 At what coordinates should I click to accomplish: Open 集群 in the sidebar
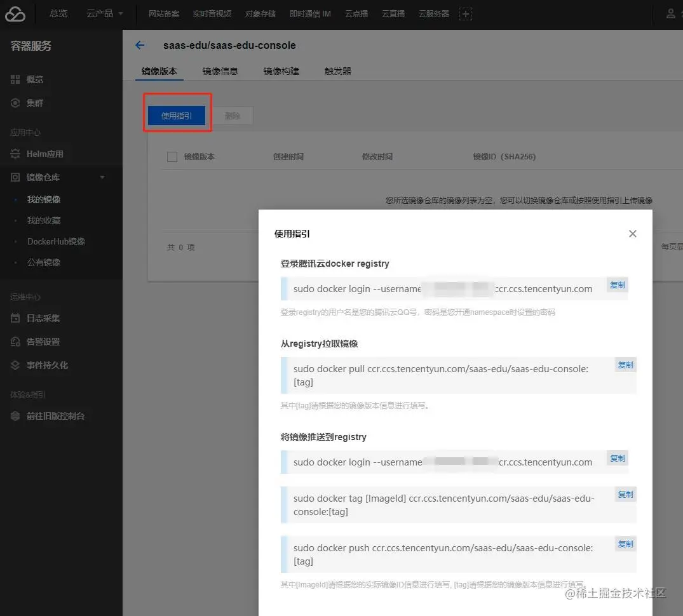pyautogui.click(x=35, y=103)
